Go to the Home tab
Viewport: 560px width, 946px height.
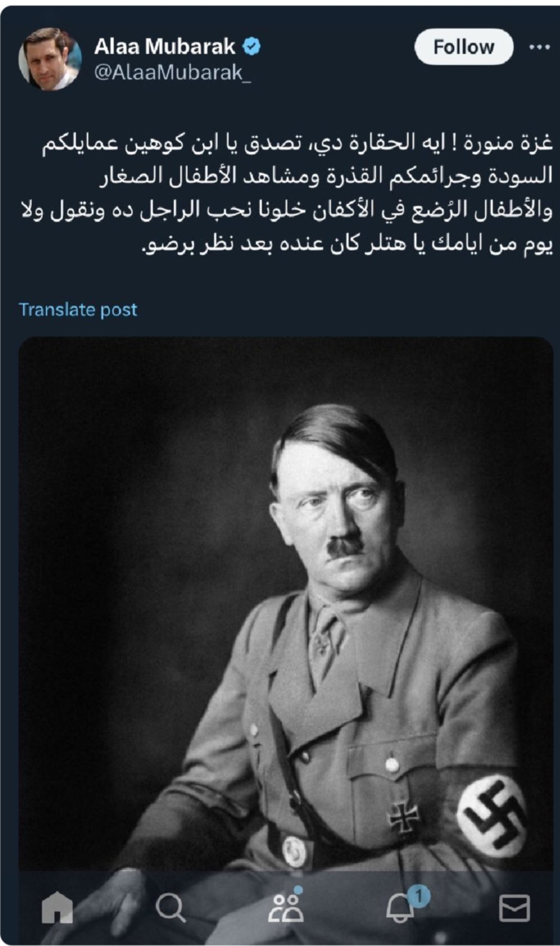pos(57,908)
